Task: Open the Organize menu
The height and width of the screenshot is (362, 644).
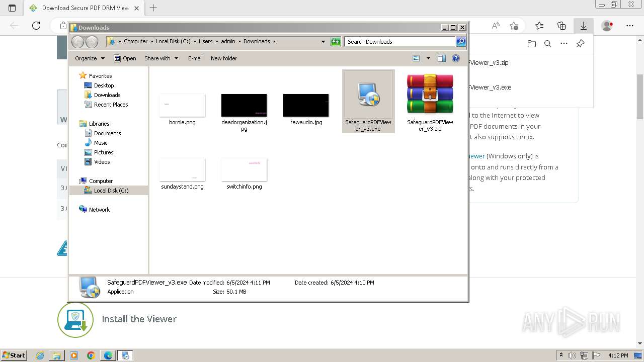Action: [90, 58]
